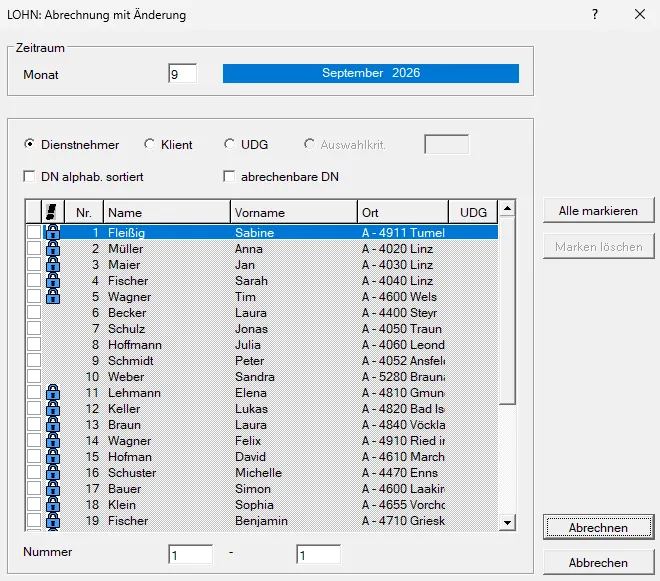Screen dimensions: 660x581
Task: Click the lock icon beside Wagner Tim
Action: tap(53, 296)
